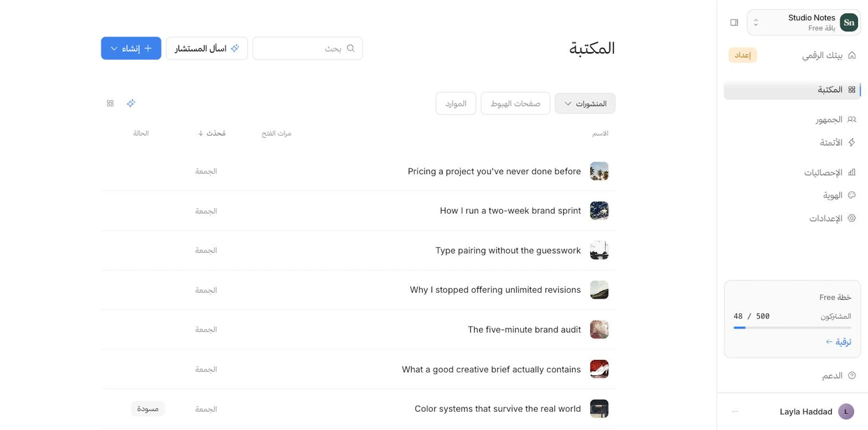Toggle the sidebar panel icon
The width and height of the screenshot is (868, 430).
[734, 22]
